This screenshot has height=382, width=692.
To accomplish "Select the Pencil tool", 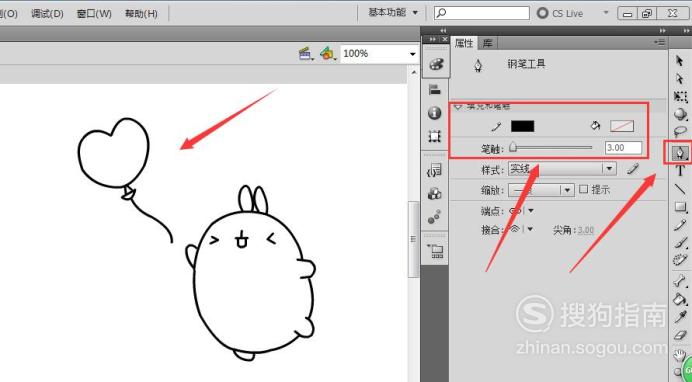I will (680, 224).
